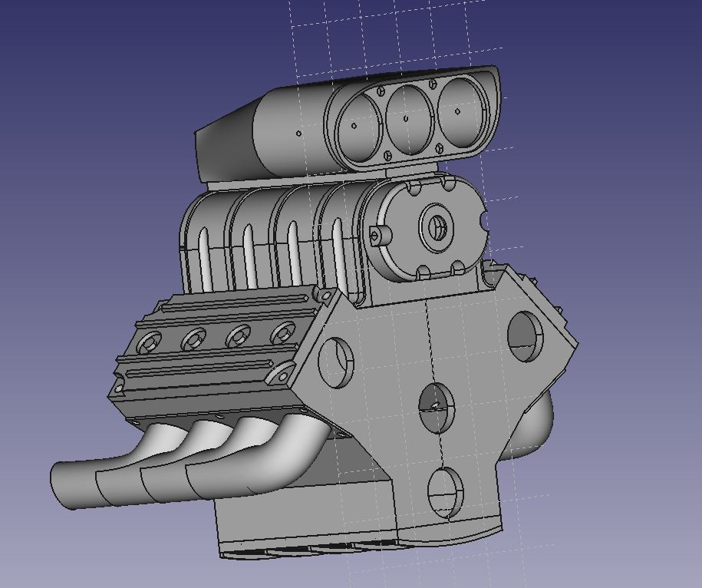Pick the center hole on the engine block front face
This screenshot has width=702, height=588.
click(437, 408)
